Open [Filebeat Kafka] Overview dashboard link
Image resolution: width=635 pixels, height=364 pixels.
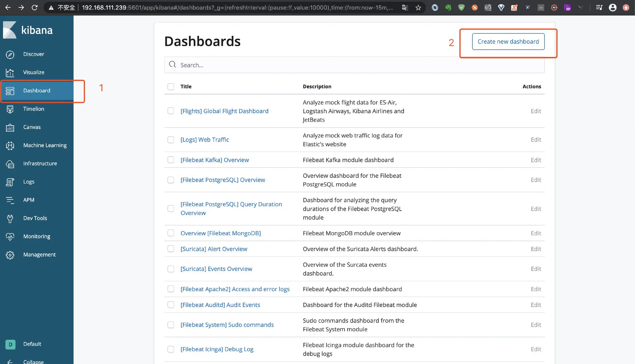tap(215, 160)
